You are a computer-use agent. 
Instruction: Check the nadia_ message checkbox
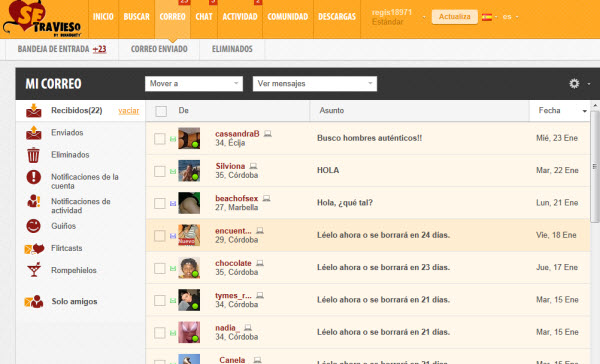[x=160, y=333]
